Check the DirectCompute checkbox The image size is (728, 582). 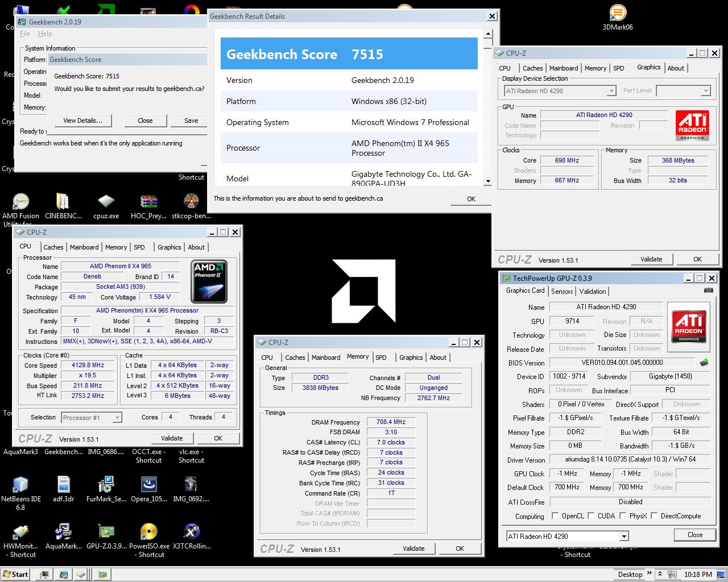coord(654,516)
